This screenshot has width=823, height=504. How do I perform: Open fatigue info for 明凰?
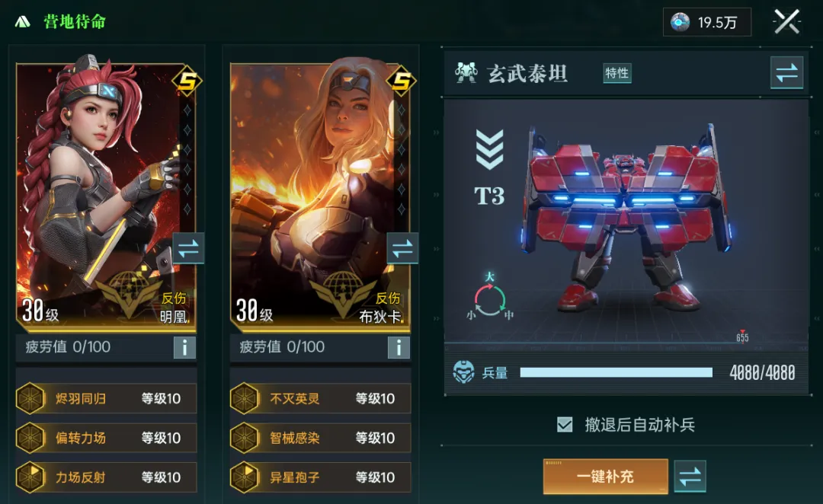click(184, 347)
